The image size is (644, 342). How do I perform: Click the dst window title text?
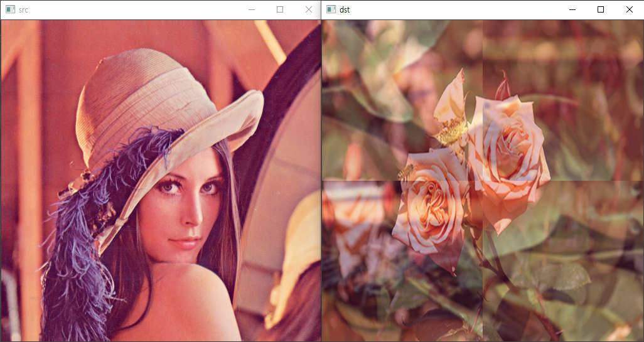tap(345, 10)
